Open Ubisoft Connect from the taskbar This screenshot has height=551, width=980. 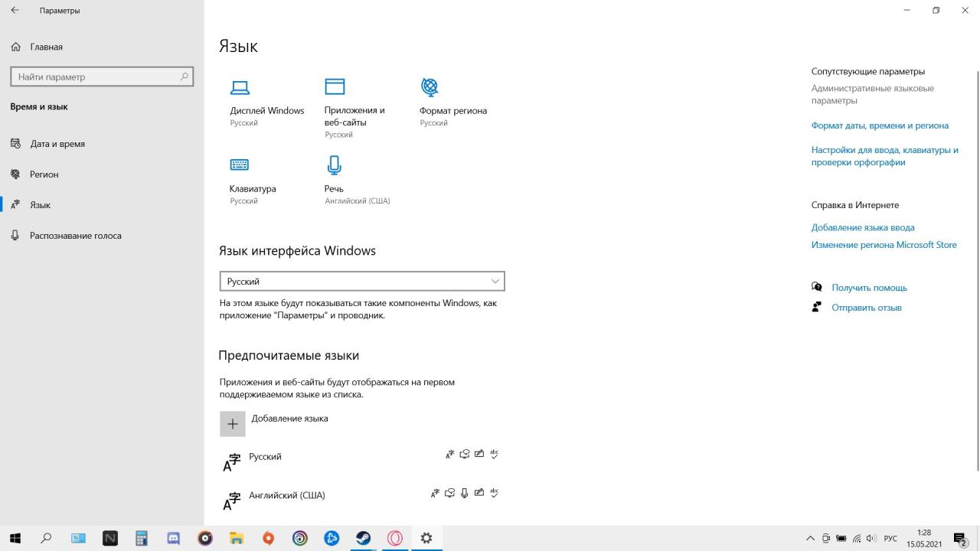(x=300, y=538)
